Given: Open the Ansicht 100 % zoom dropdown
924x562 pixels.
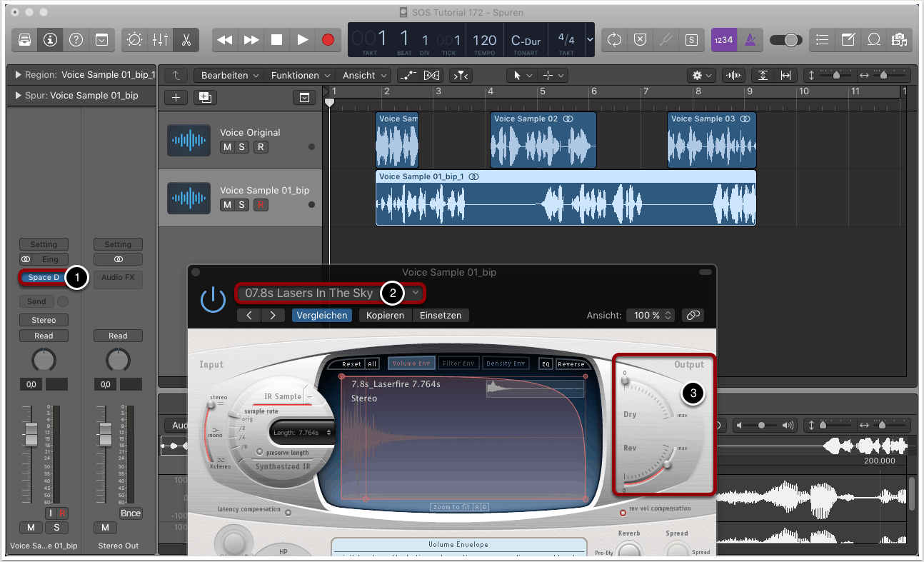Looking at the screenshot, I should (650, 315).
